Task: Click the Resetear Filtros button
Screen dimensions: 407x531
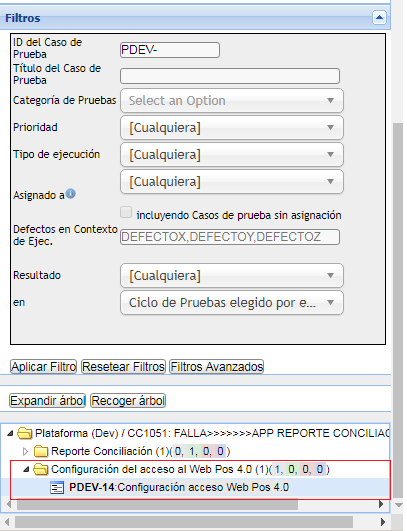Action: [124, 366]
